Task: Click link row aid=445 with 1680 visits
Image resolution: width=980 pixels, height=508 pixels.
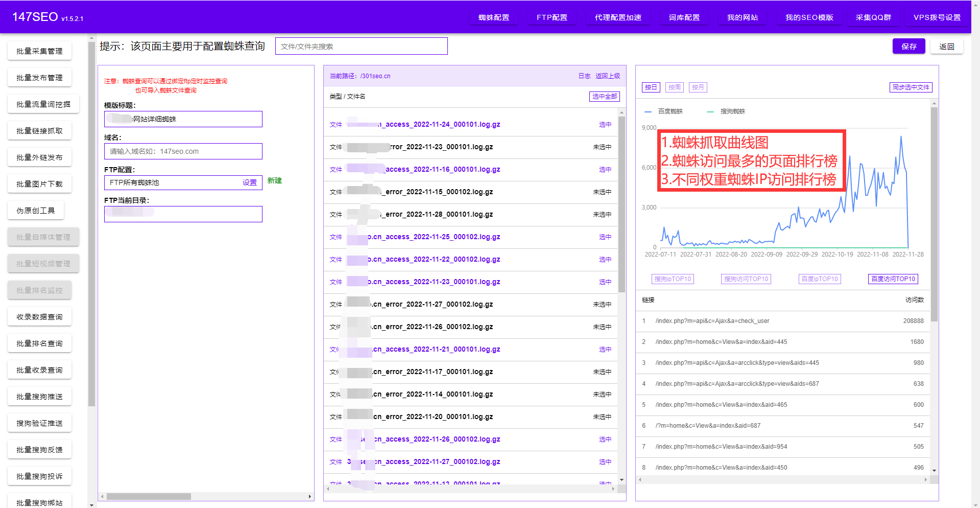Action: [783, 342]
